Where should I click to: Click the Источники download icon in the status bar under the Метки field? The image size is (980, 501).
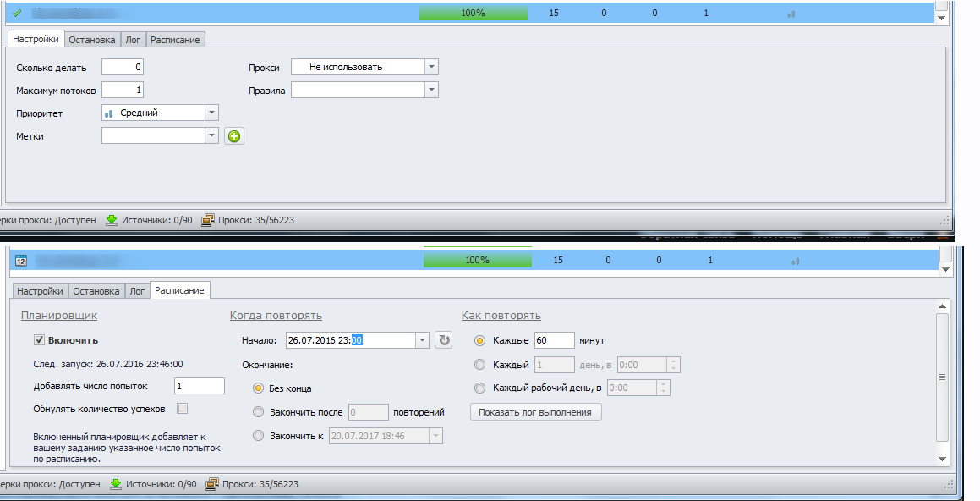[112, 220]
